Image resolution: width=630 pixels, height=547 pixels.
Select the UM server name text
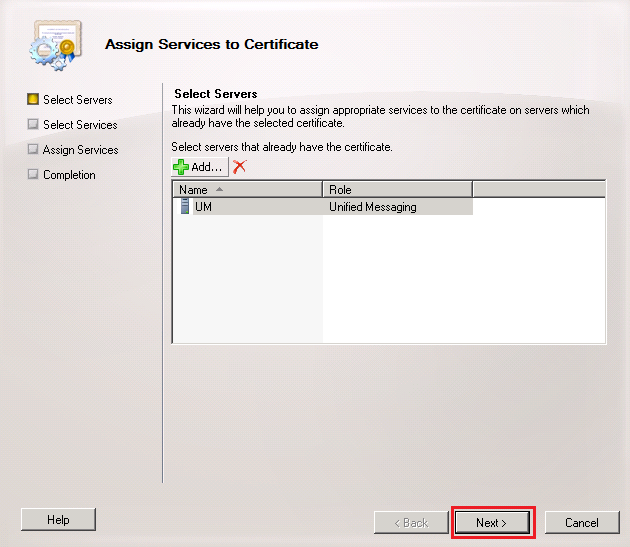tap(203, 207)
